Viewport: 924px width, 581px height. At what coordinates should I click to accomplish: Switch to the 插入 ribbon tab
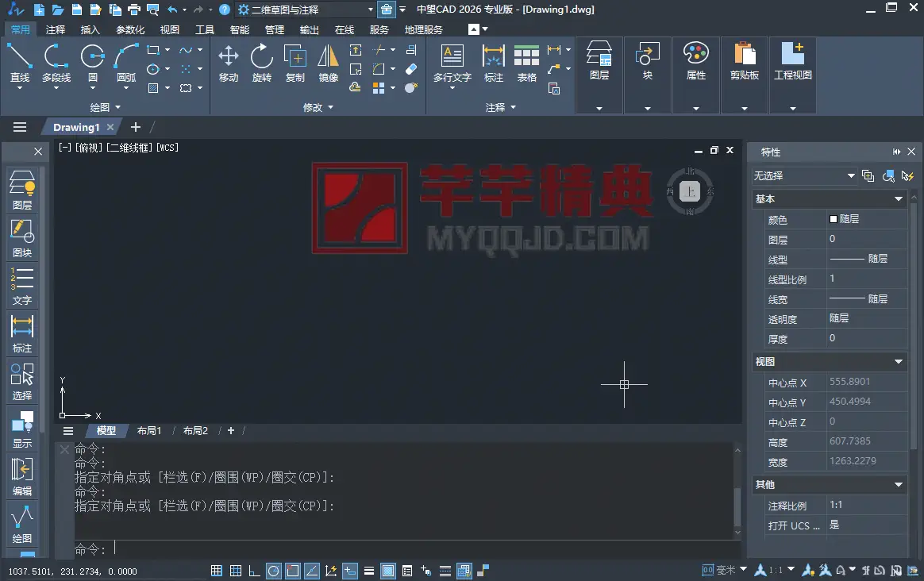[x=90, y=30]
